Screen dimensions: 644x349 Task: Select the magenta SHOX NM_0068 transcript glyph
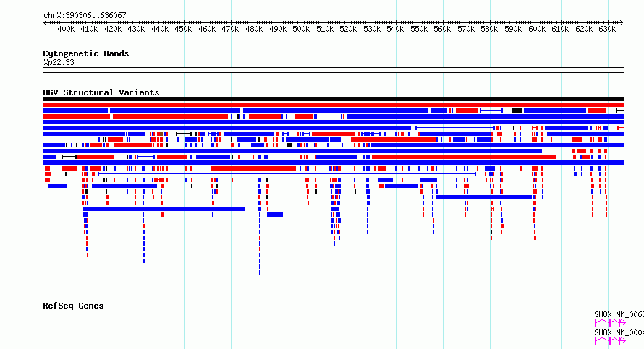[x=610, y=323]
